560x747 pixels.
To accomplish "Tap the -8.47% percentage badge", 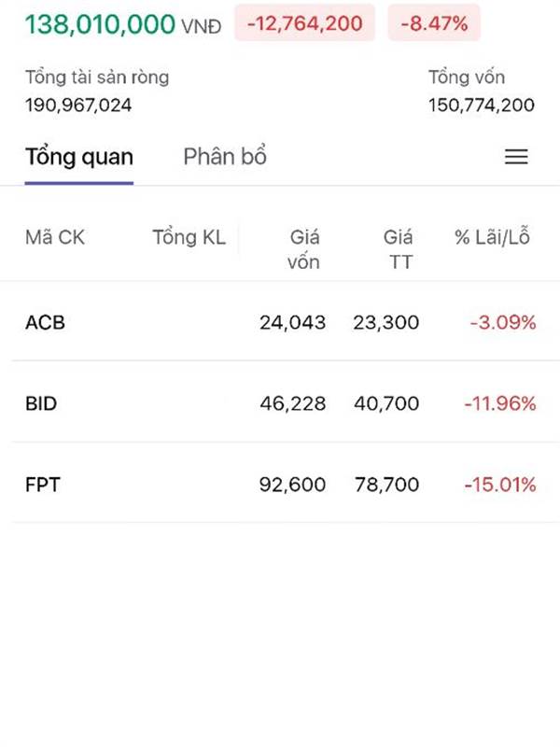I will pyautogui.click(x=434, y=23).
